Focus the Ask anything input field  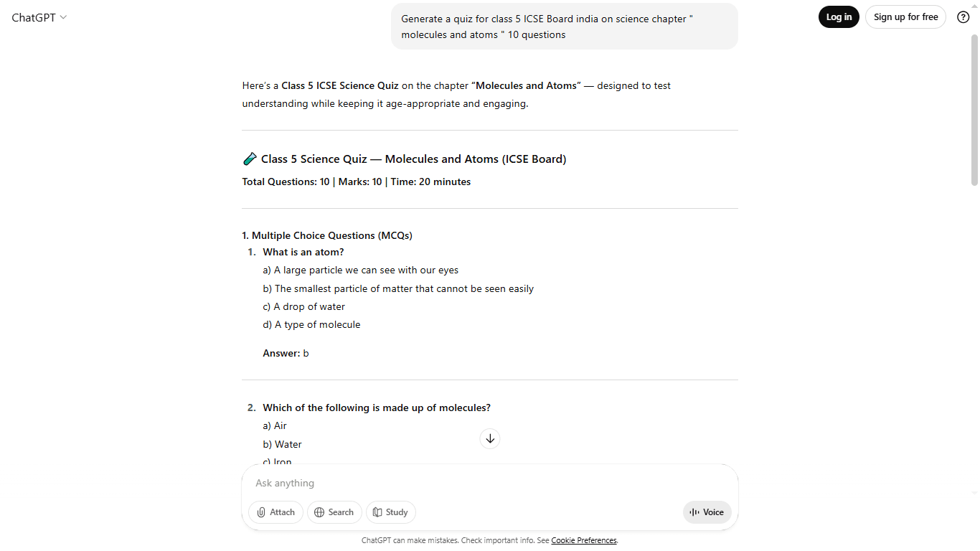coord(489,483)
